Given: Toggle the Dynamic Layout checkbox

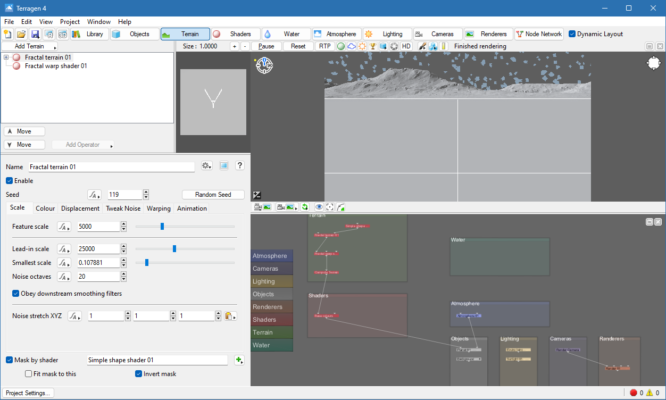Looking at the screenshot, I should pyautogui.click(x=572, y=34).
